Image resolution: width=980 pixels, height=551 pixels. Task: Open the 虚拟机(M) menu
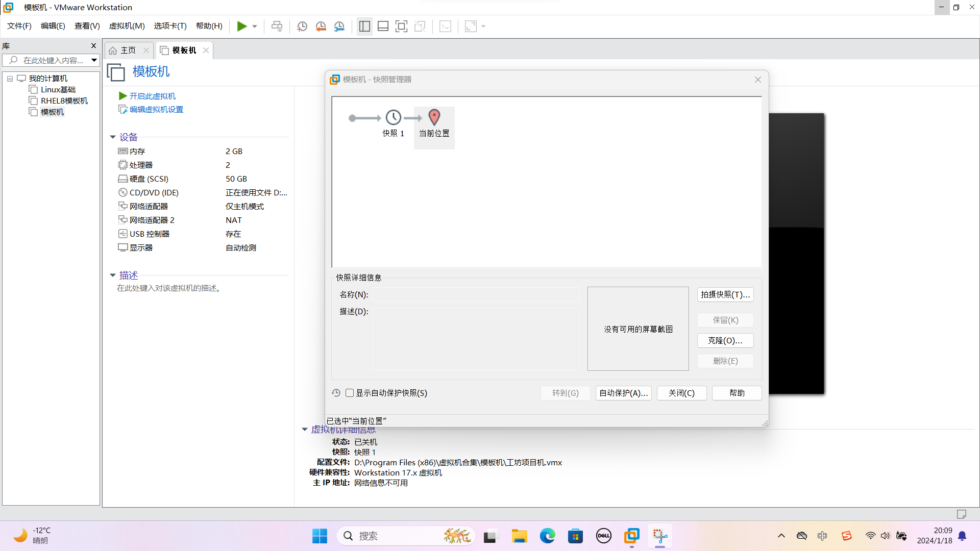tap(127, 26)
